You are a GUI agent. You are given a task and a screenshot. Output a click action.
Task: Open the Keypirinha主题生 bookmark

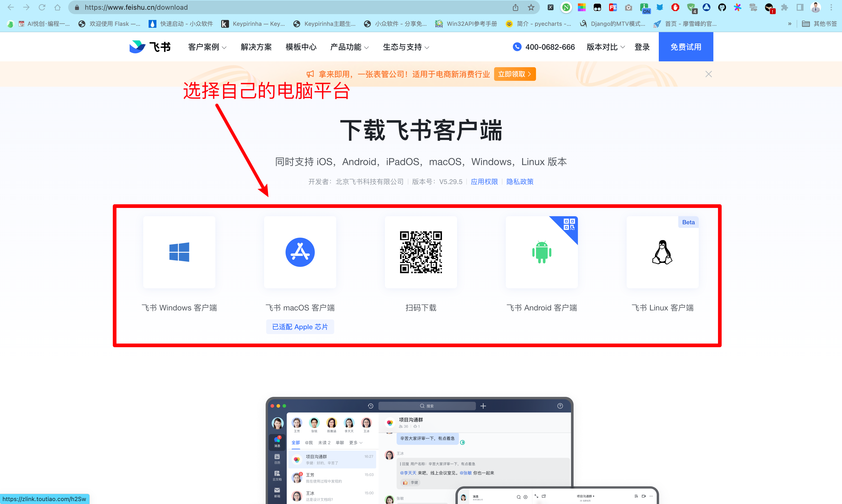(x=324, y=23)
